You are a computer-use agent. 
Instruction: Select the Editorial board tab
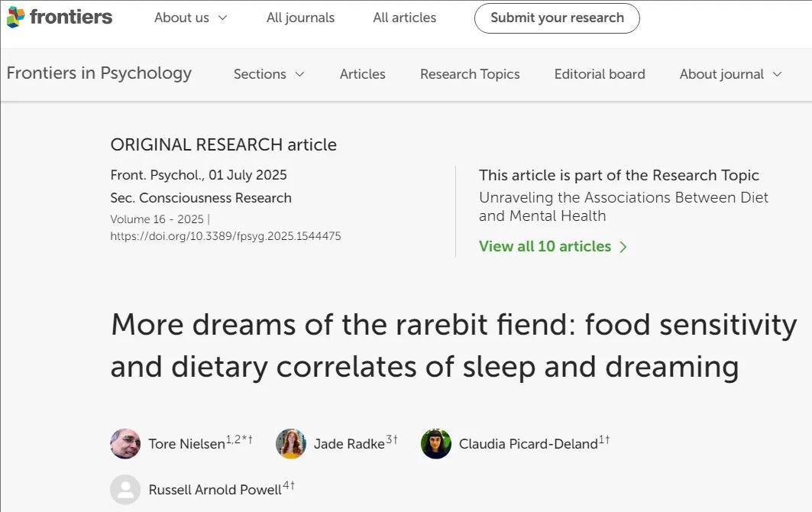pyautogui.click(x=600, y=74)
